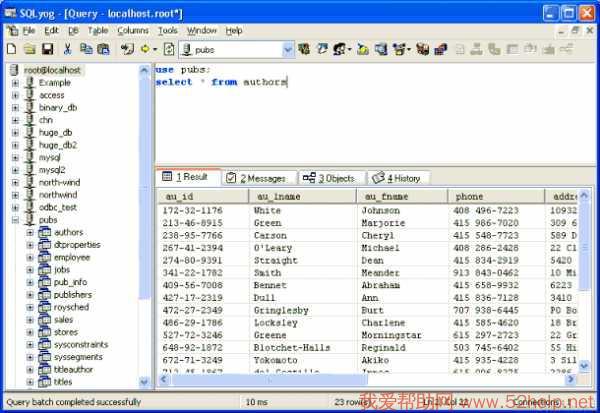600x413 pixels.
Task: Click the object tree's scroll down arrow
Action: (x=144, y=382)
